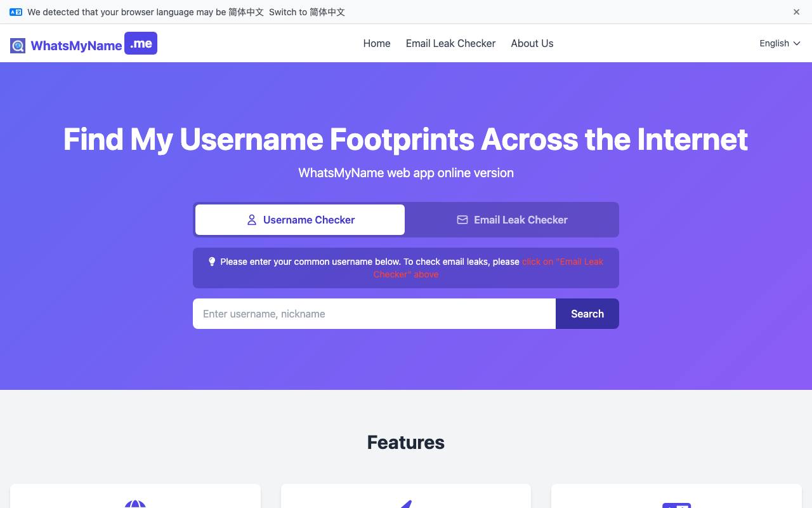Screen dimensions: 812x508
Task: Click the Search button
Action: (x=587, y=314)
